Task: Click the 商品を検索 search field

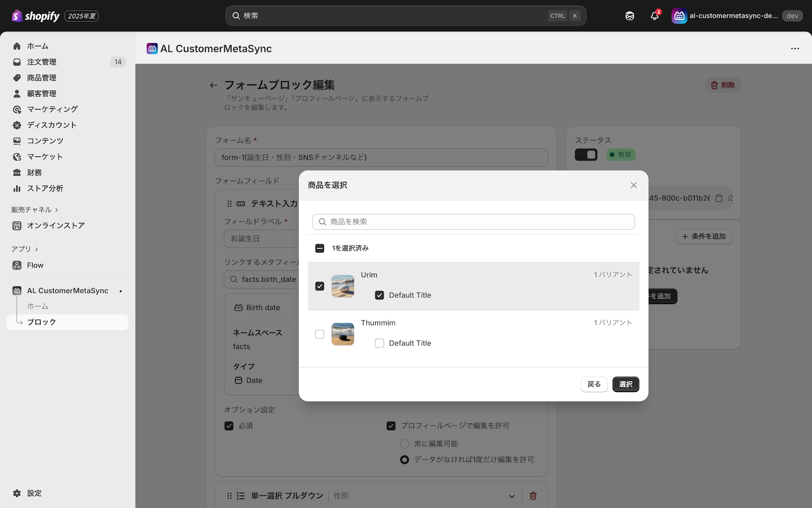Action: pos(474,222)
